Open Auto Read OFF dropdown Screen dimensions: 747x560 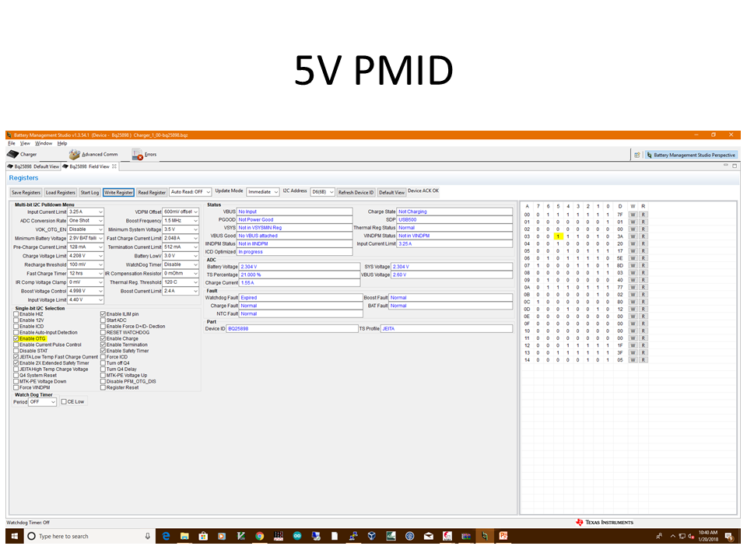pyautogui.click(x=190, y=192)
